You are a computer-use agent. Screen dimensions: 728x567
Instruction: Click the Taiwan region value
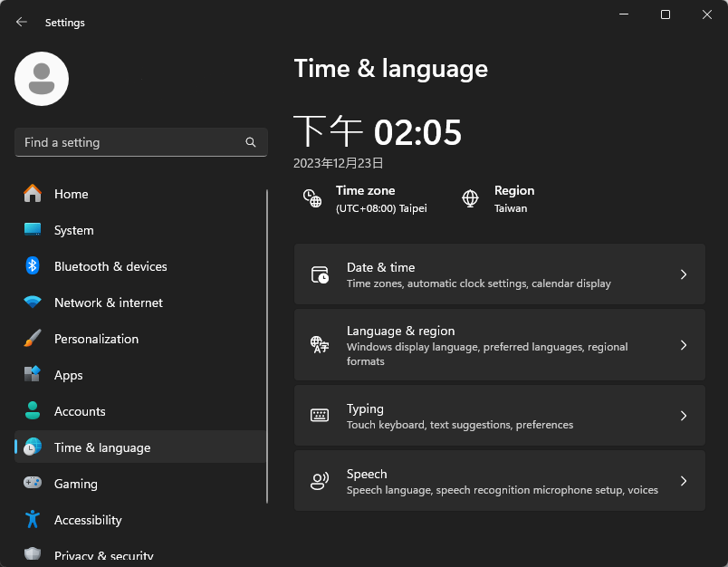[x=511, y=208]
